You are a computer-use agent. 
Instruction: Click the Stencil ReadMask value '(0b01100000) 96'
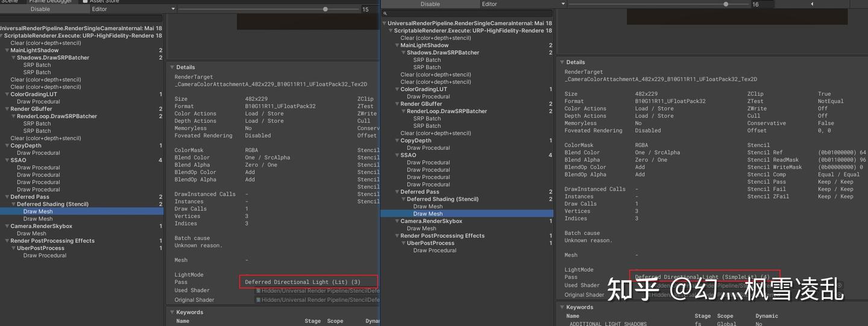[842, 160]
